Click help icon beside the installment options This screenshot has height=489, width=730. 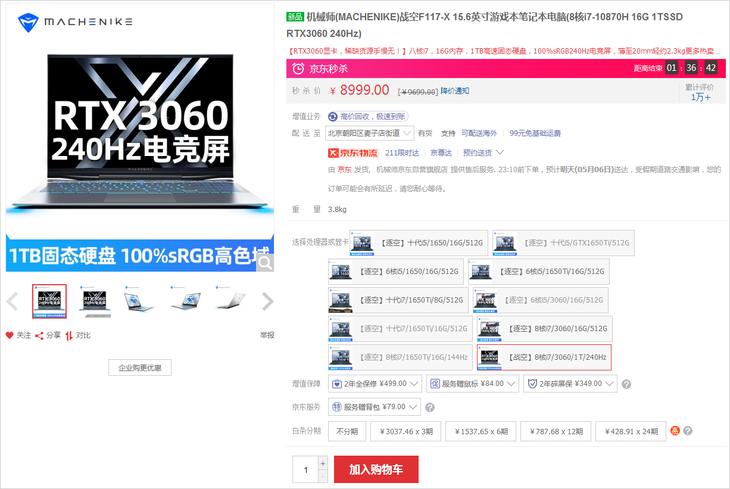pos(688,431)
